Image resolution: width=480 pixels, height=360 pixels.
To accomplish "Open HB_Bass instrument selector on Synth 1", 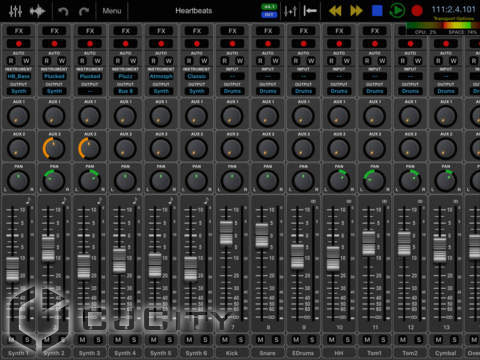I will [19, 76].
